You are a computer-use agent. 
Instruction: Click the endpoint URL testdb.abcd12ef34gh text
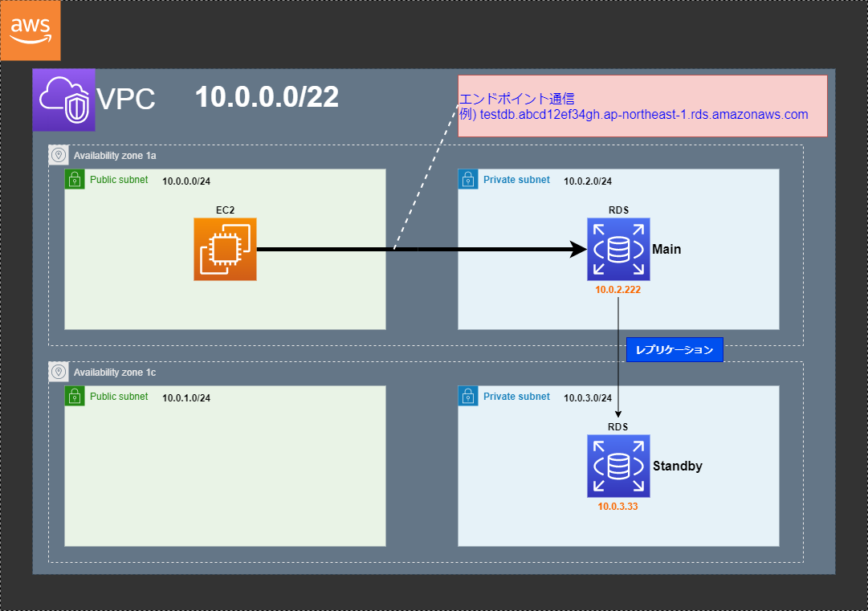pyautogui.click(x=644, y=115)
